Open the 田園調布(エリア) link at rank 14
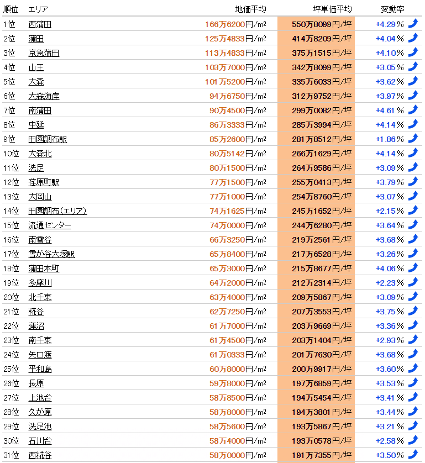 tap(57, 211)
